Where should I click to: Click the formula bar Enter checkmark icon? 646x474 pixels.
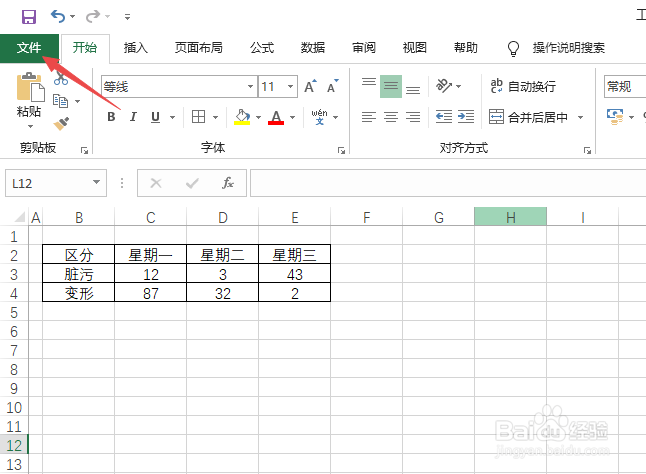coord(192,183)
